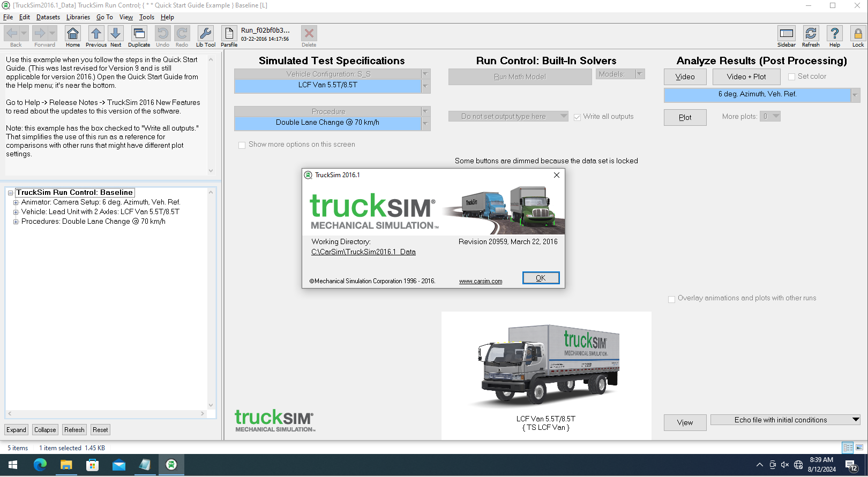Click the Redo toolbar icon

pyautogui.click(x=182, y=34)
